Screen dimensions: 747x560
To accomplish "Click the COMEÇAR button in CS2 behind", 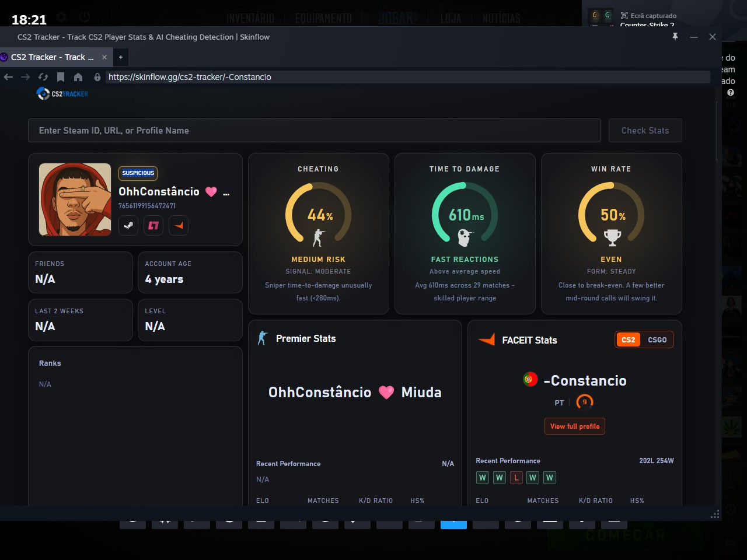I will coord(626,535).
